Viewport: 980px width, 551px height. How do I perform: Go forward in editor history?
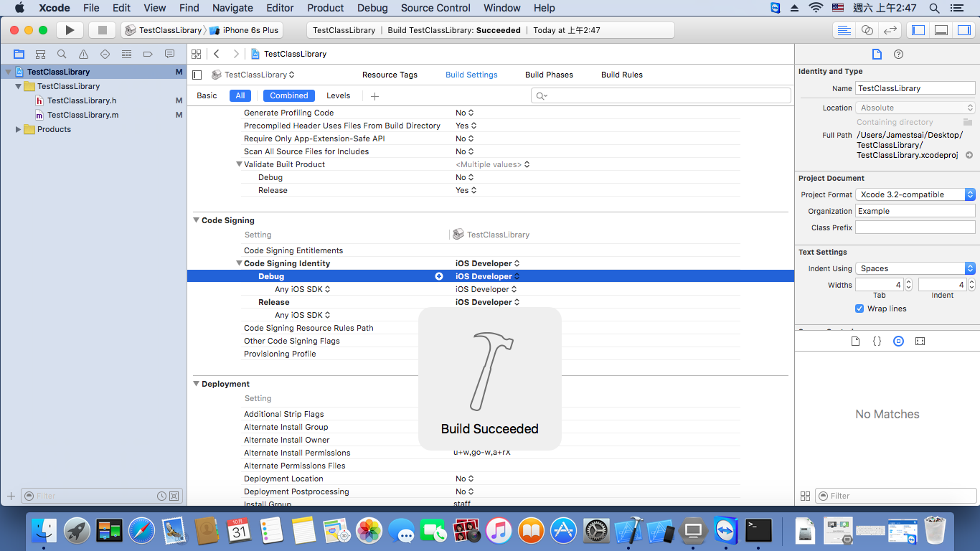[235, 54]
